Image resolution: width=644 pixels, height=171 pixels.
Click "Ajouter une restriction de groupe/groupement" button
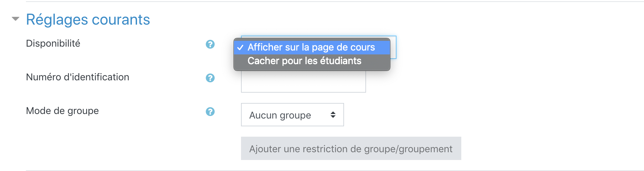[x=351, y=149]
